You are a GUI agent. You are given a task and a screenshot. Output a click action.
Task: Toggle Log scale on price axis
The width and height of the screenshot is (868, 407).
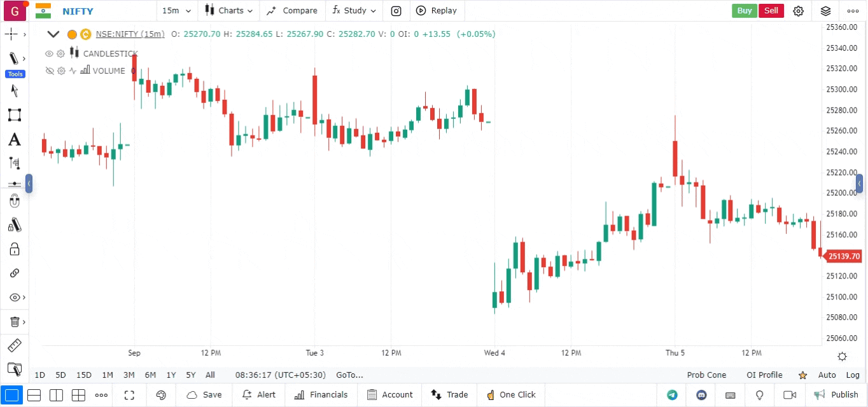point(853,375)
